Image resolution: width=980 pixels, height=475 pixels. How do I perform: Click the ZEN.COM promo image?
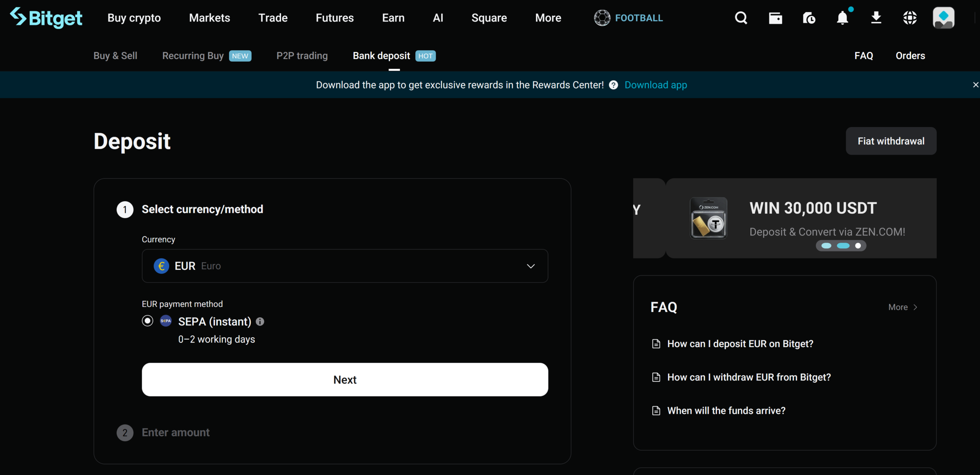709,218
